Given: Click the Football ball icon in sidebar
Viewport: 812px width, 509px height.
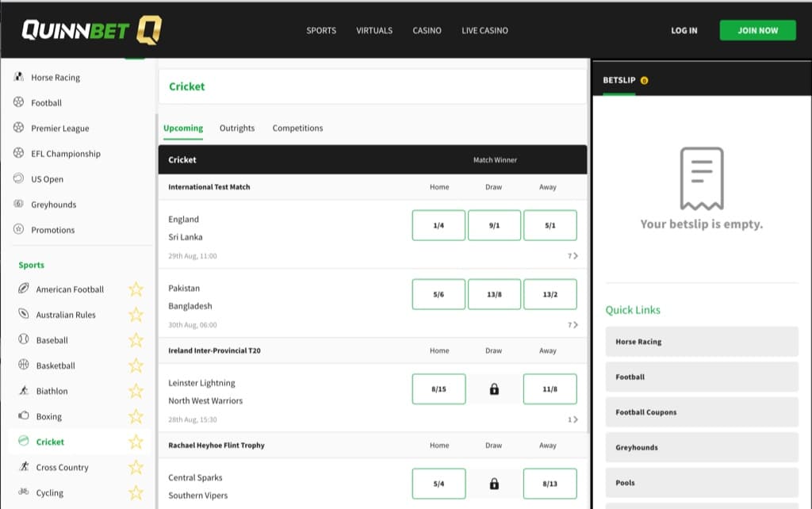Looking at the screenshot, I should pos(19,102).
